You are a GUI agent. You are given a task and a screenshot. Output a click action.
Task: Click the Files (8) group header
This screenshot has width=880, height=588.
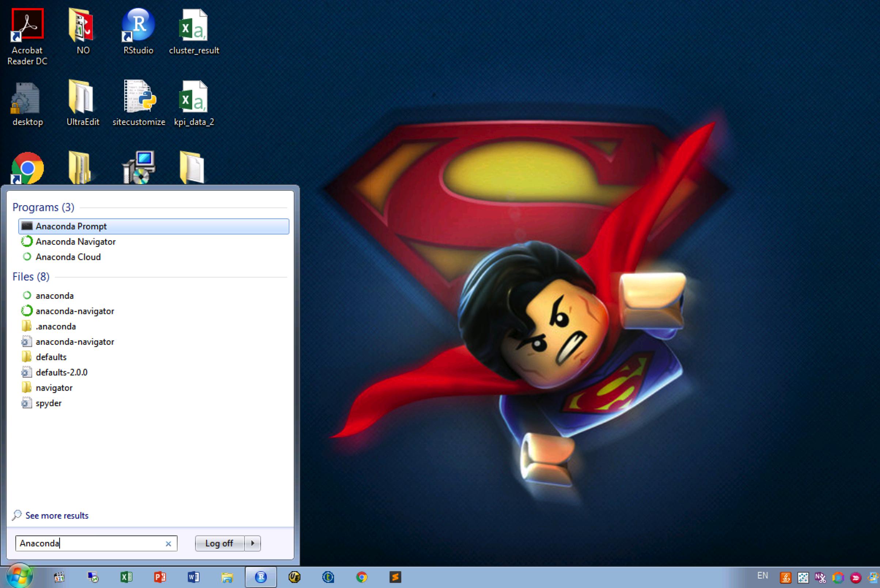coord(31,277)
